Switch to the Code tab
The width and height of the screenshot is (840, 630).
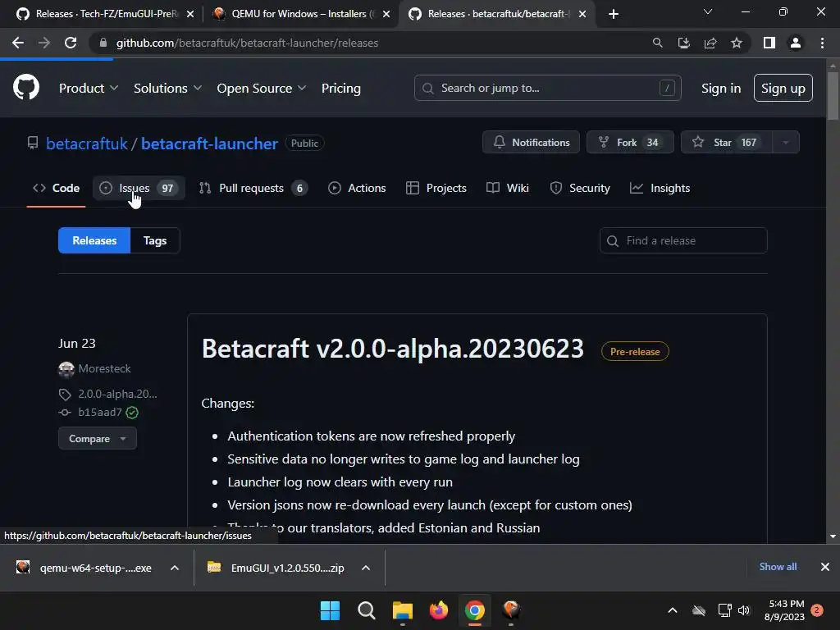pos(57,188)
